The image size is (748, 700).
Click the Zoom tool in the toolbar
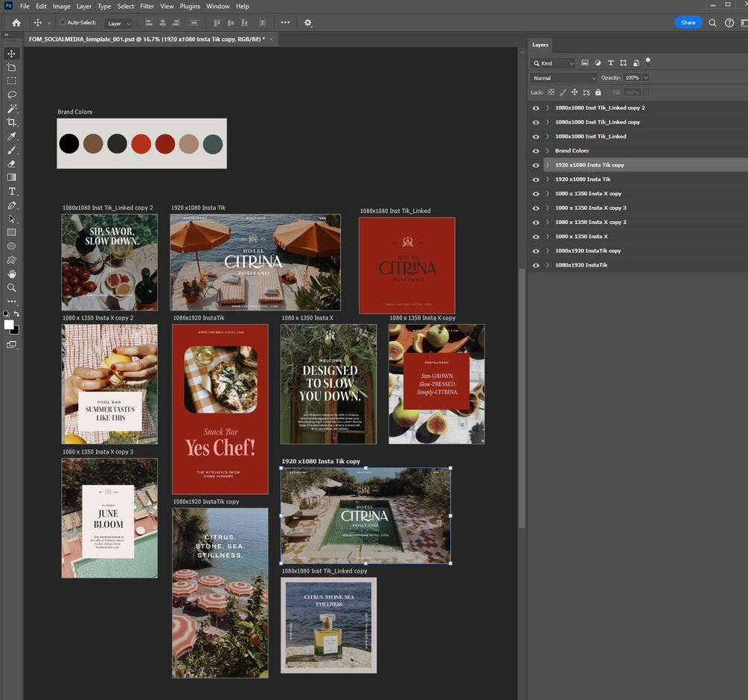pyautogui.click(x=12, y=287)
